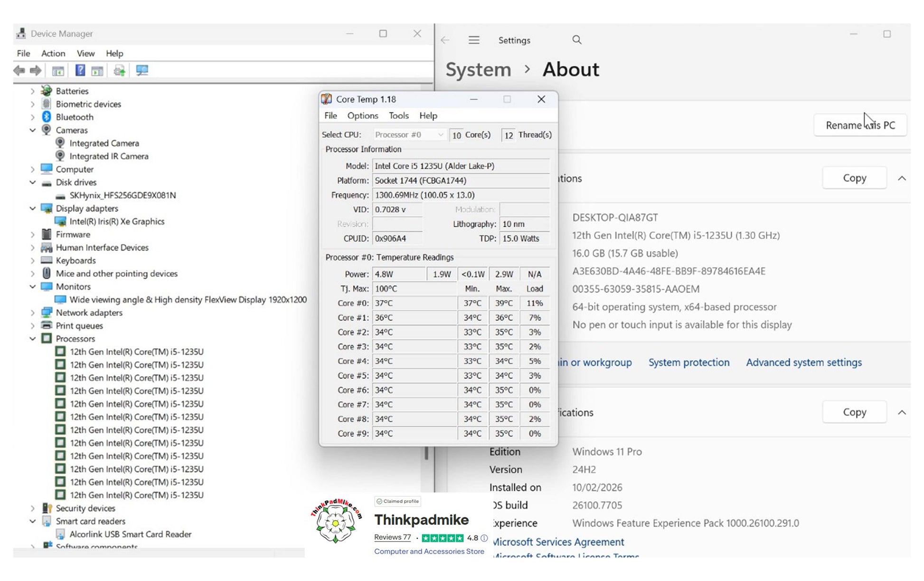Image resolution: width=924 pixels, height=581 pixels.
Task: Open the Action menu in Device Manager
Action: (53, 53)
